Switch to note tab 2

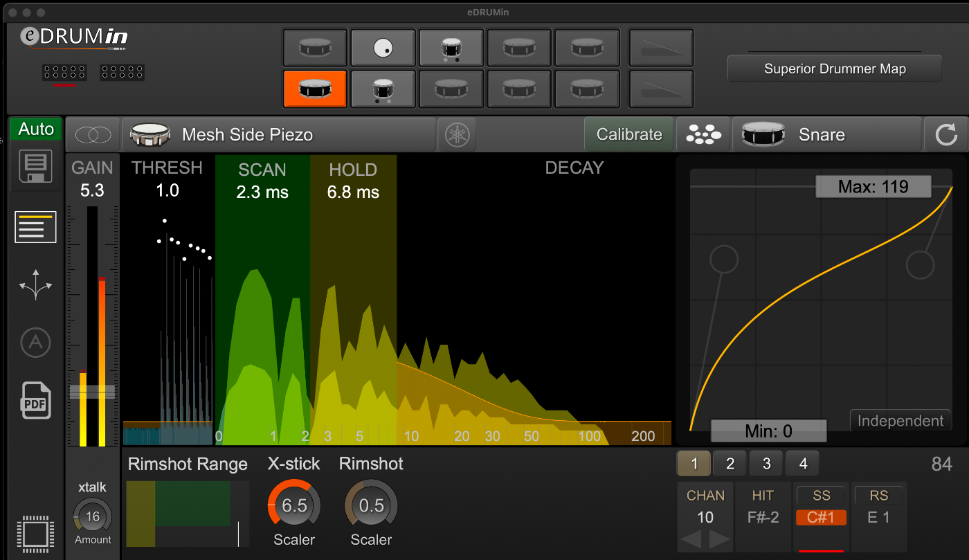coord(730,464)
